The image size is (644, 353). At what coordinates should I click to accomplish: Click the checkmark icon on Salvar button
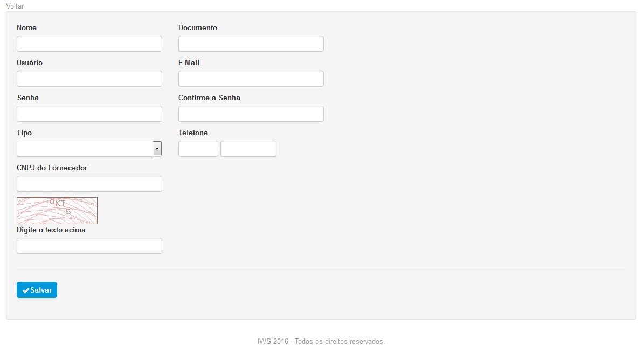(x=26, y=290)
